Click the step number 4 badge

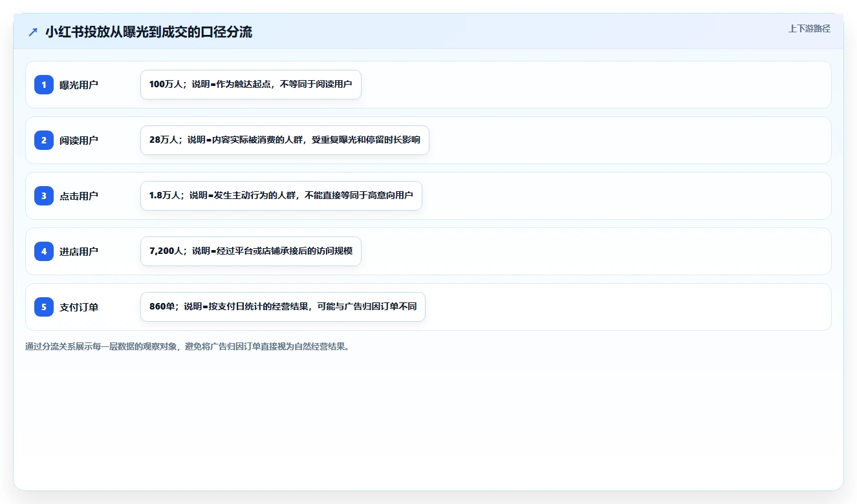point(44,251)
